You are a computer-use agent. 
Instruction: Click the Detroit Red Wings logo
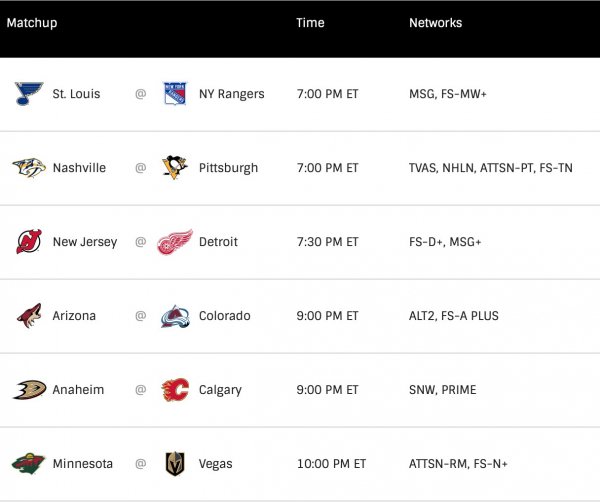pyautogui.click(x=175, y=242)
